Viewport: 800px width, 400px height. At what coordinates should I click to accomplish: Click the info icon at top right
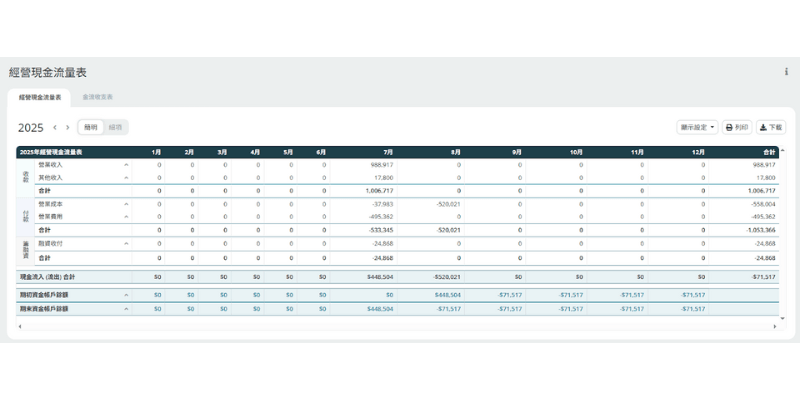(786, 72)
